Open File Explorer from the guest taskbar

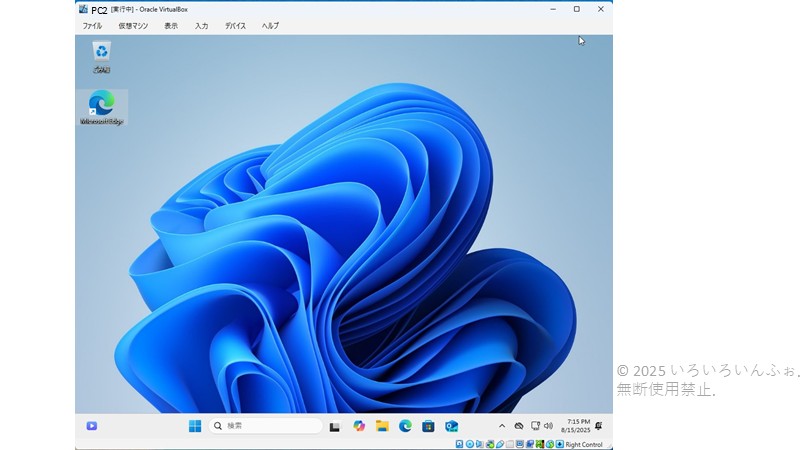coord(382,426)
